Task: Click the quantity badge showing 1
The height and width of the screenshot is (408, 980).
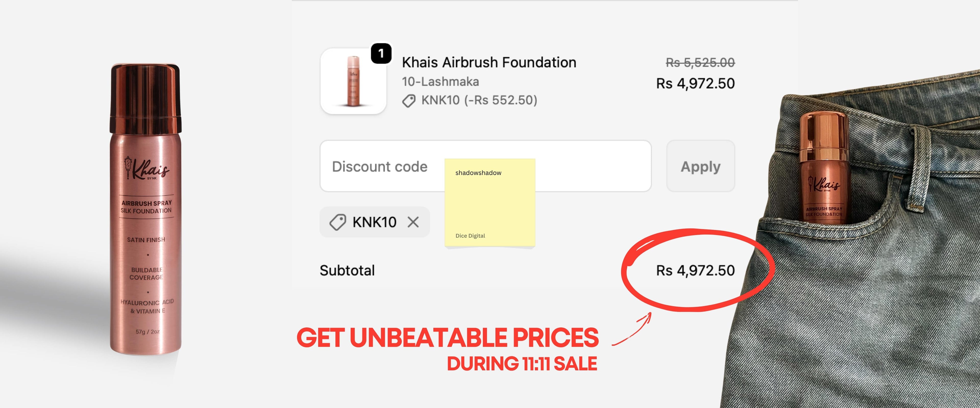Action: coord(381,54)
